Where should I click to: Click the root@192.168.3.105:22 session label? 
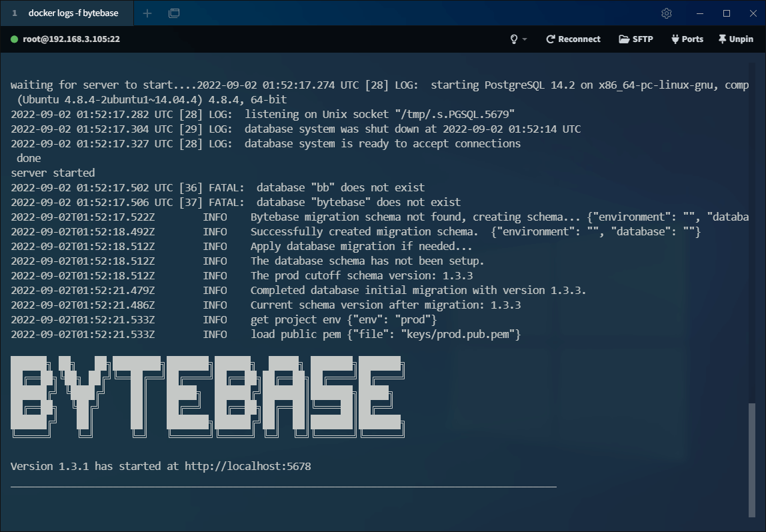tap(71, 39)
